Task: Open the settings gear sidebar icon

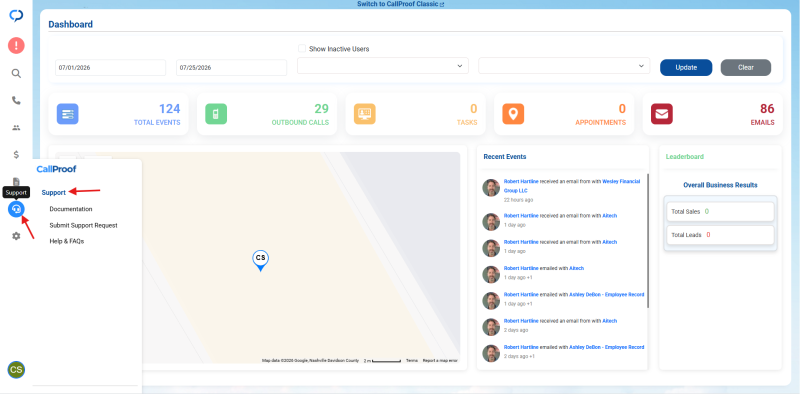Action: click(x=16, y=236)
